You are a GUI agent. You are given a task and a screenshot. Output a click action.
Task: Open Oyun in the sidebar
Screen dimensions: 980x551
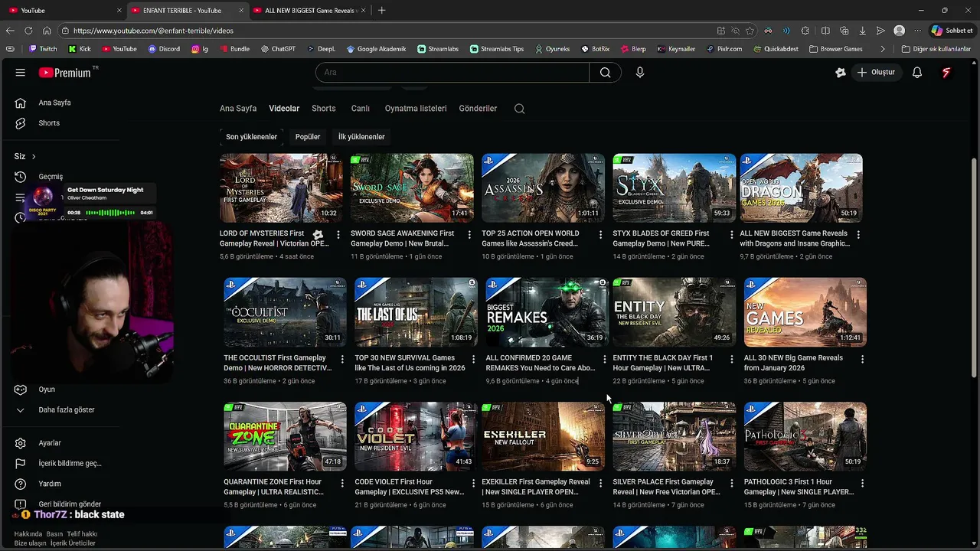[x=47, y=390]
